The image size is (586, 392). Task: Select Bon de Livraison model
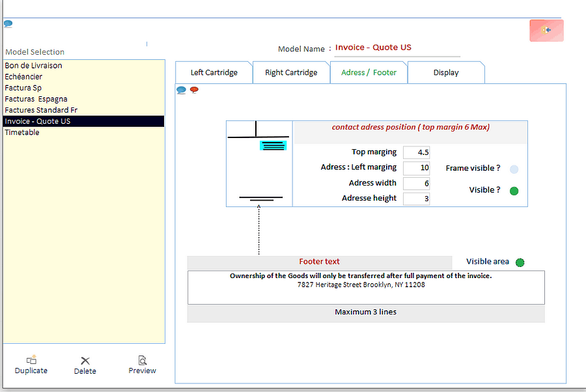(84, 65)
